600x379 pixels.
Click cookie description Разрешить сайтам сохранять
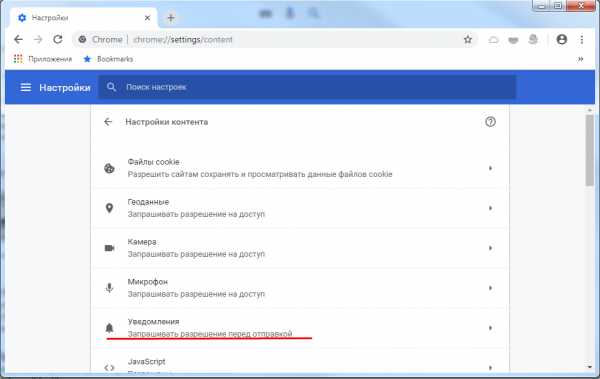[x=260, y=174]
